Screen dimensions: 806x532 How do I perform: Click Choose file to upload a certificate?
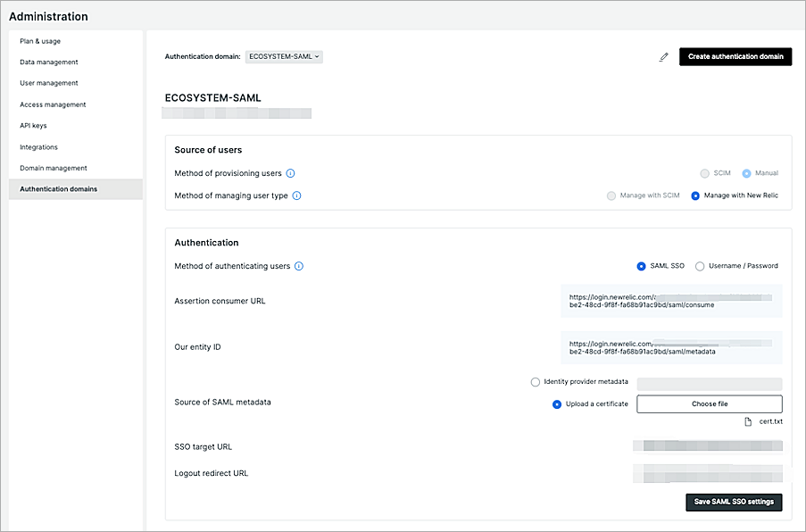point(709,403)
